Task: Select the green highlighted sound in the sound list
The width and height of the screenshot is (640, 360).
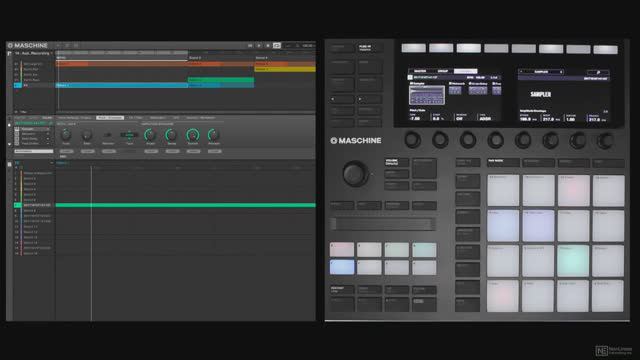Action: pyautogui.click(x=34, y=205)
